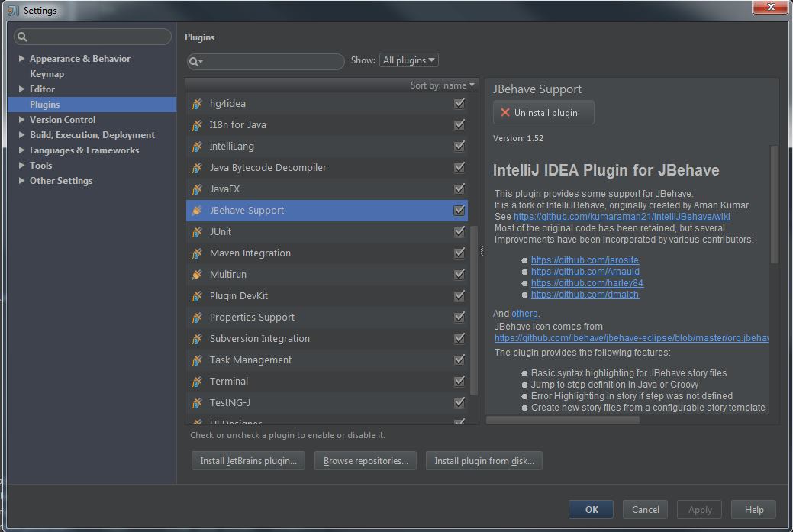Screen dimensions: 793x532
Task: Expand the Other Settings arrow
Action: click(21, 181)
